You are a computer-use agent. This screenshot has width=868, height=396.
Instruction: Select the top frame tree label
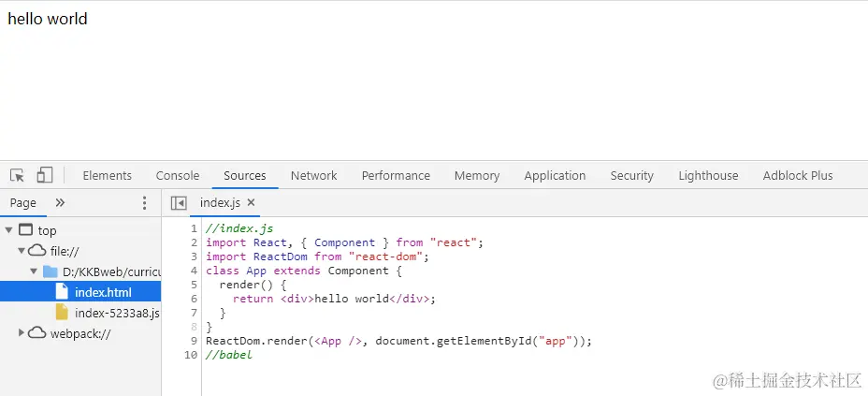click(x=47, y=230)
